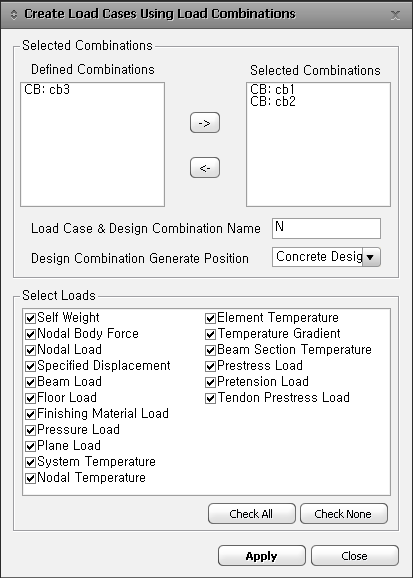This screenshot has height=578, width=413.
Task: Click the Check None button
Action: point(344,513)
